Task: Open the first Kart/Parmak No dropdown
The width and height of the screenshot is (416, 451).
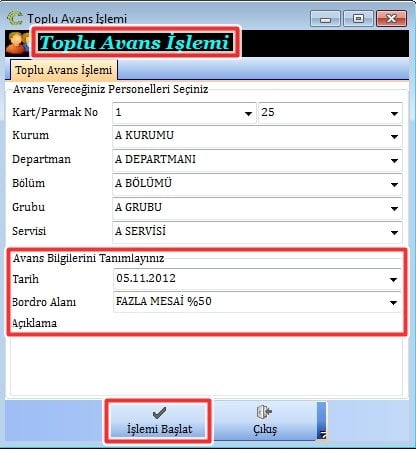Action: tap(248, 113)
